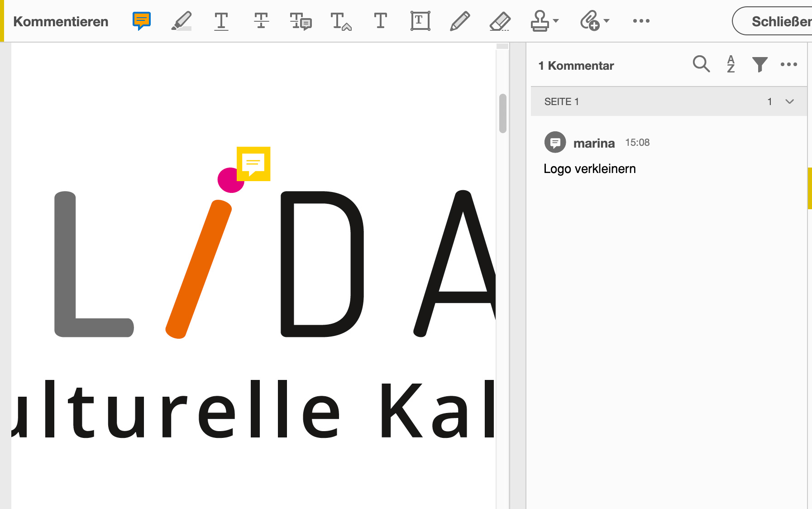Select the replace text with note tool
Screen dimensions: 812x509
[x=301, y=21]
